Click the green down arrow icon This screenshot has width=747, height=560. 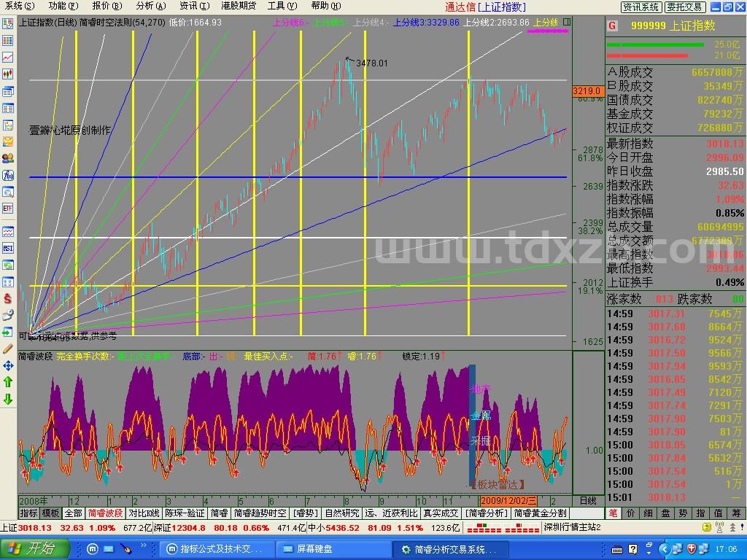click(x=7, y=399)
